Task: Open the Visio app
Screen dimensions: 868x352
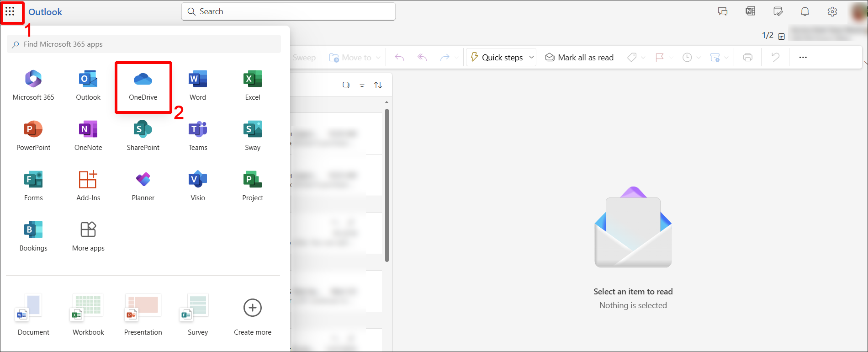Action: click(x=198, y=186)
